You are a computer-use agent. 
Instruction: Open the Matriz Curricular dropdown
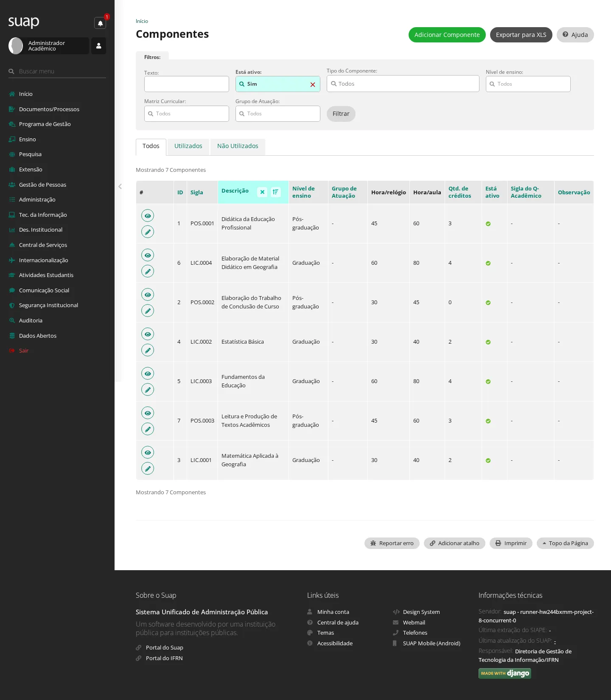pyautogui.click(x=187, y=114)
